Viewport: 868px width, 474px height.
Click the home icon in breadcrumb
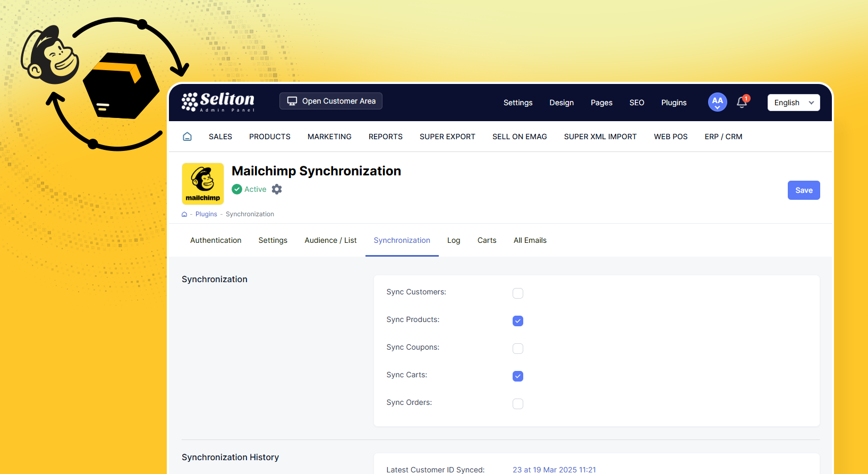(x=184, y=214)
